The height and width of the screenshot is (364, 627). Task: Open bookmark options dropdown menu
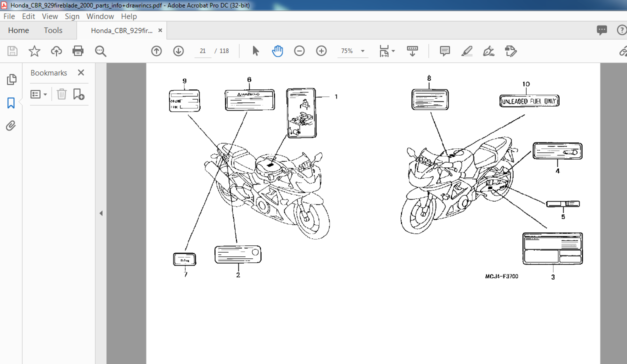39,94
